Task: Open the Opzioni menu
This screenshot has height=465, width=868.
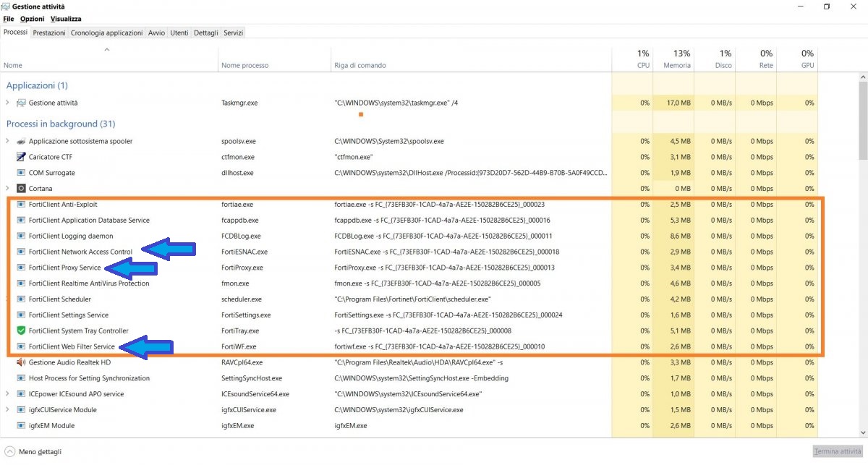Action: point(32,19)
